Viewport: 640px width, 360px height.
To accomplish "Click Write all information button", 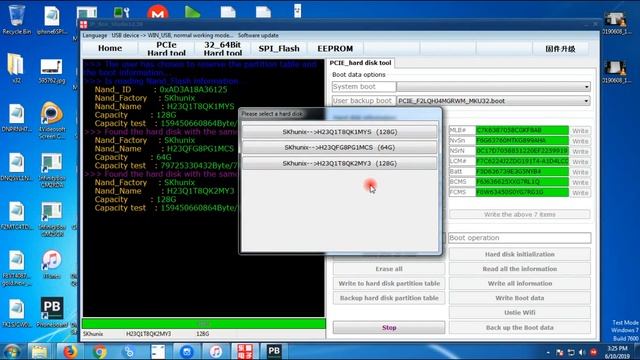I will (520, 283).
